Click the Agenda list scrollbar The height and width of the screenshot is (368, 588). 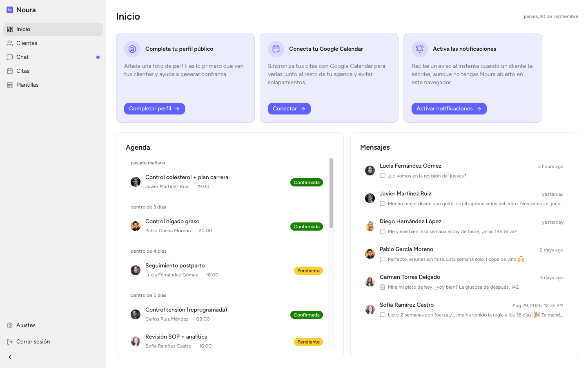331,193
